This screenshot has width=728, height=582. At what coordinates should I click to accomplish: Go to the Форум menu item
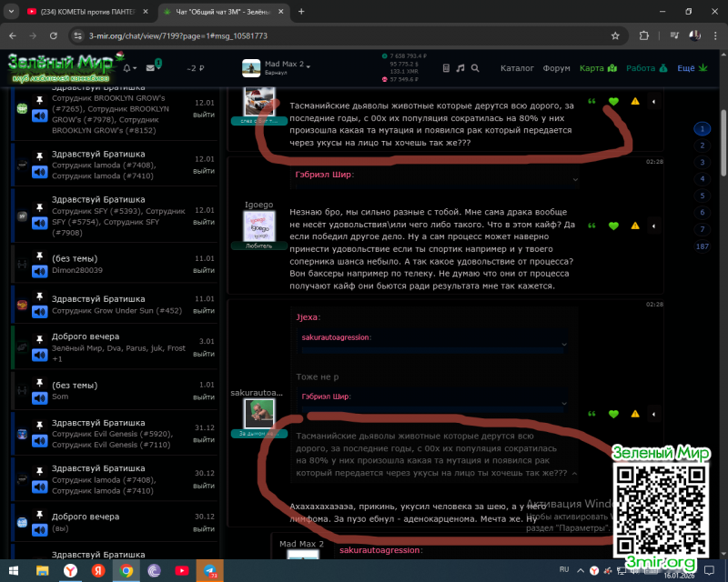[x=556, y=68]
